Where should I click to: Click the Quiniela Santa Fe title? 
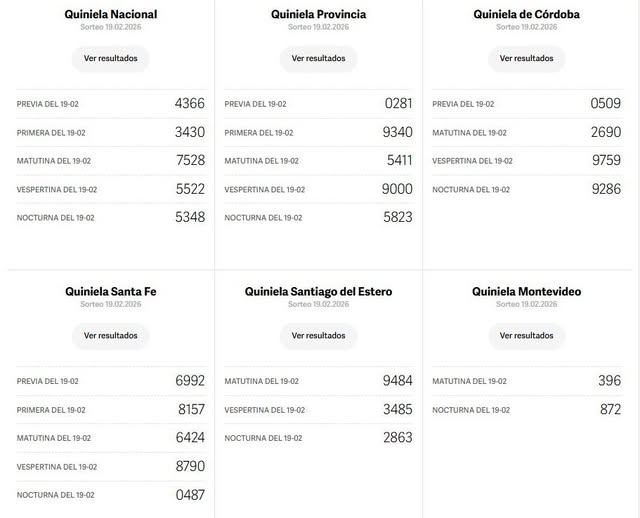(110, 291)
